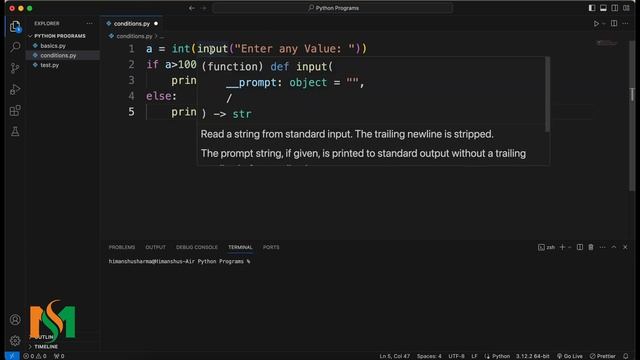Switch to the PORTS panel tab
The width and height of the screenshot is (640, 360).
(271, 247)
